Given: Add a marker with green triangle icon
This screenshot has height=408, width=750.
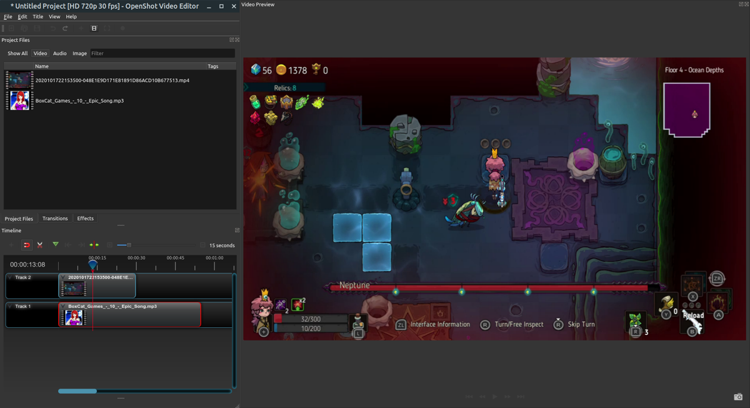Looking at the screenshot, I should pyautogui.click(x=55, y=244).
